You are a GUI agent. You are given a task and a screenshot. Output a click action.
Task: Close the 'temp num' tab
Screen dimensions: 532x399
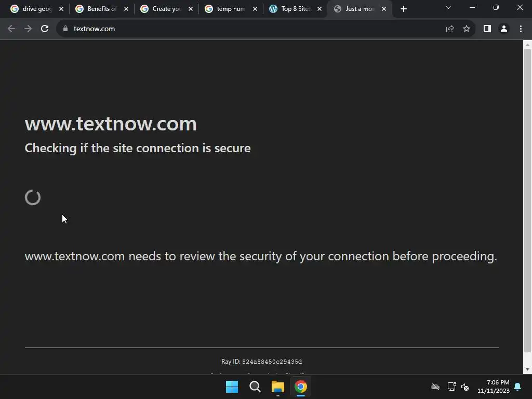click(255, 9)
